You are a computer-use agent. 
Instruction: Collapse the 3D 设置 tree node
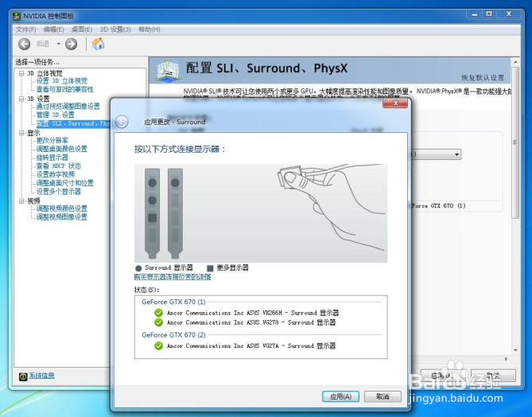point(21,99)
